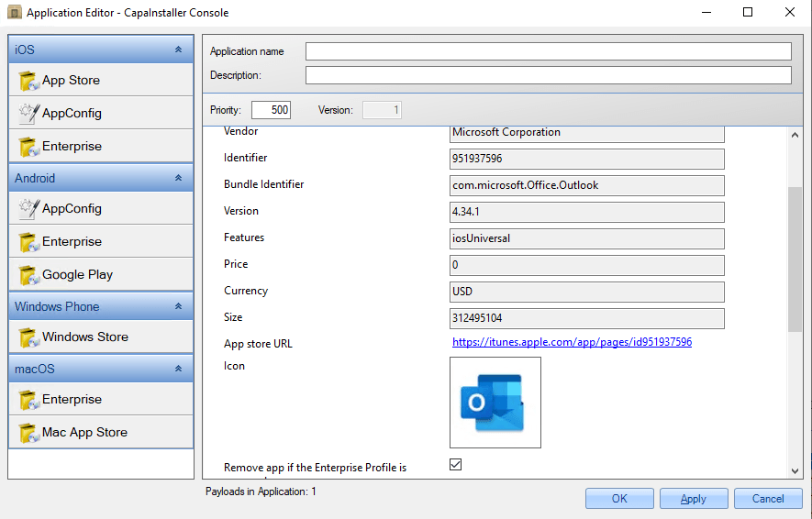Click the Android Enterprise package icon

(28, 242)
